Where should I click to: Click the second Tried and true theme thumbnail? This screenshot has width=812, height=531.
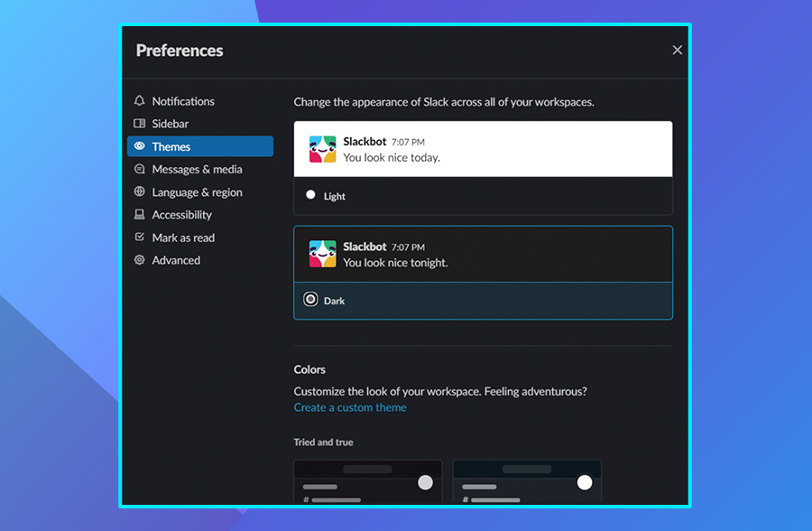coord(527,481)
